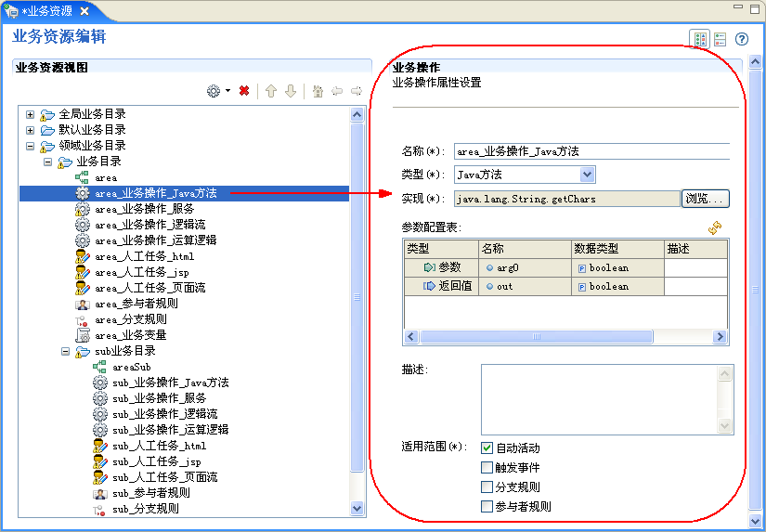Screen dimensions: 766x532
Task: Click the move down arrow icon
Action: tap(291, 91)
